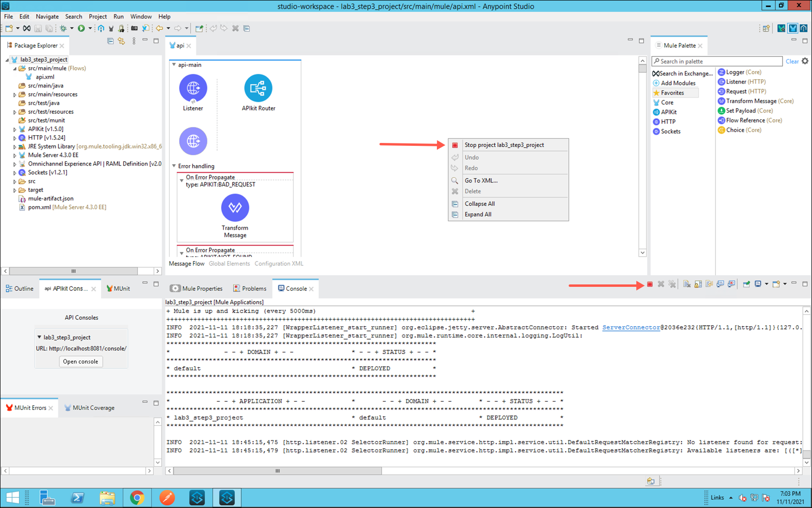Click Flow Reference (Core) in palette
This screenshot has height=508, width=812.
point(750,120)
